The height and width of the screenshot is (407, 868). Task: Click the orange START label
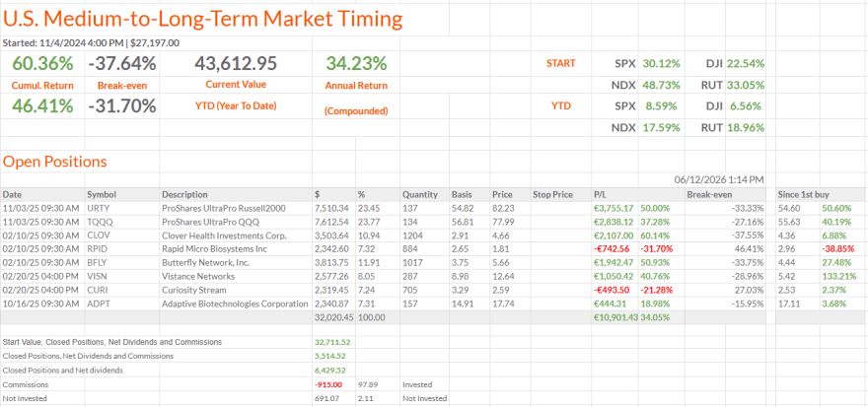click(560, 63)
